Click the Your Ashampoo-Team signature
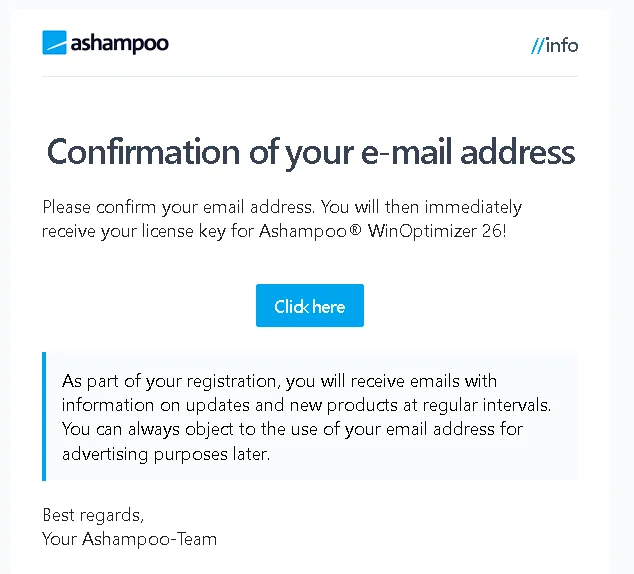 pyautogui.click(x=129, y=539)
